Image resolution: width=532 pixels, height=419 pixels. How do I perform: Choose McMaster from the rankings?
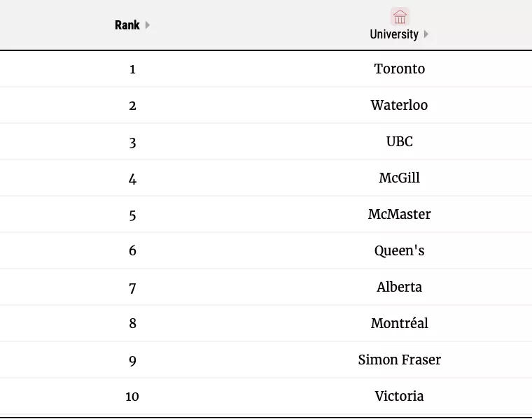click(399, 214)
